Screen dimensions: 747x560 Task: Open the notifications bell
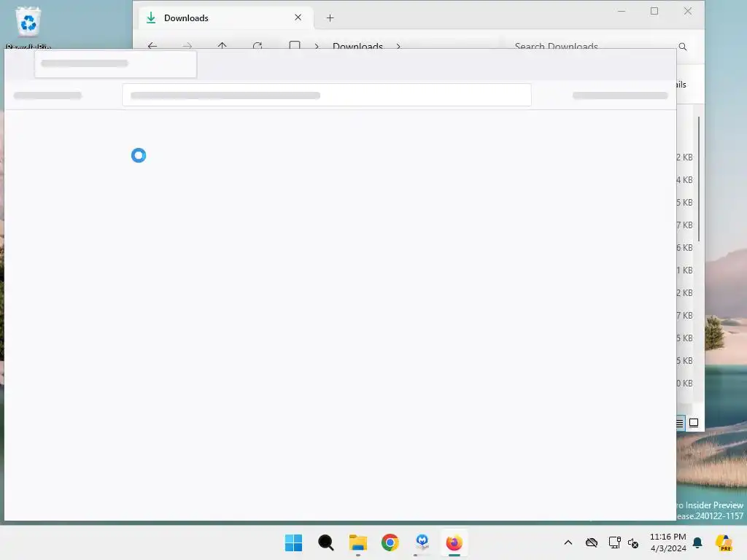point(697,542)
